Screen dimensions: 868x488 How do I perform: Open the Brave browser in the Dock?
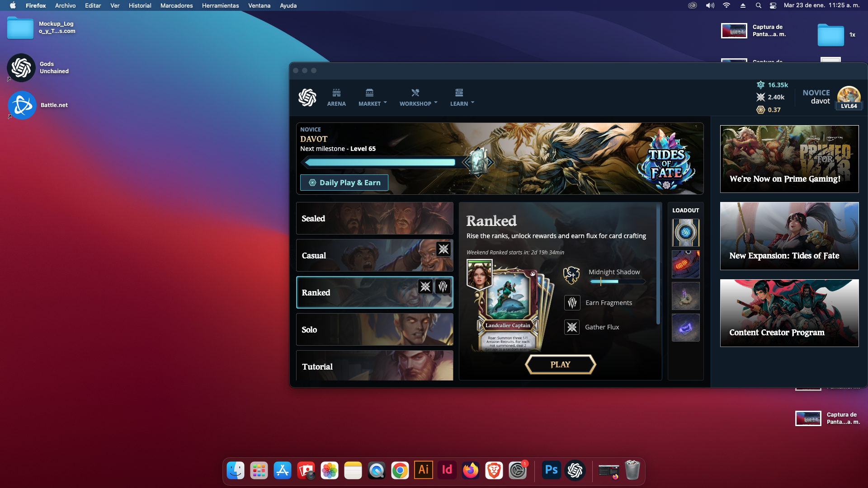coord(494,470)
